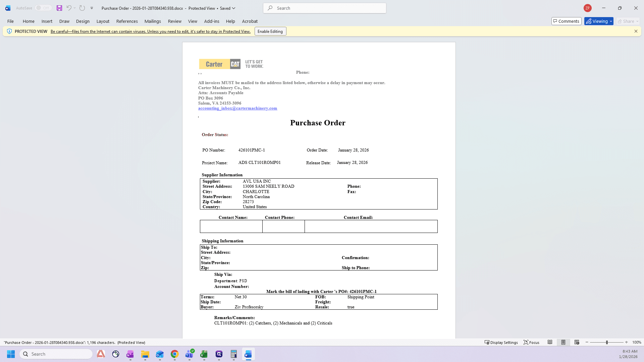Click the Enable Editing button

click(x=270, y=32)
